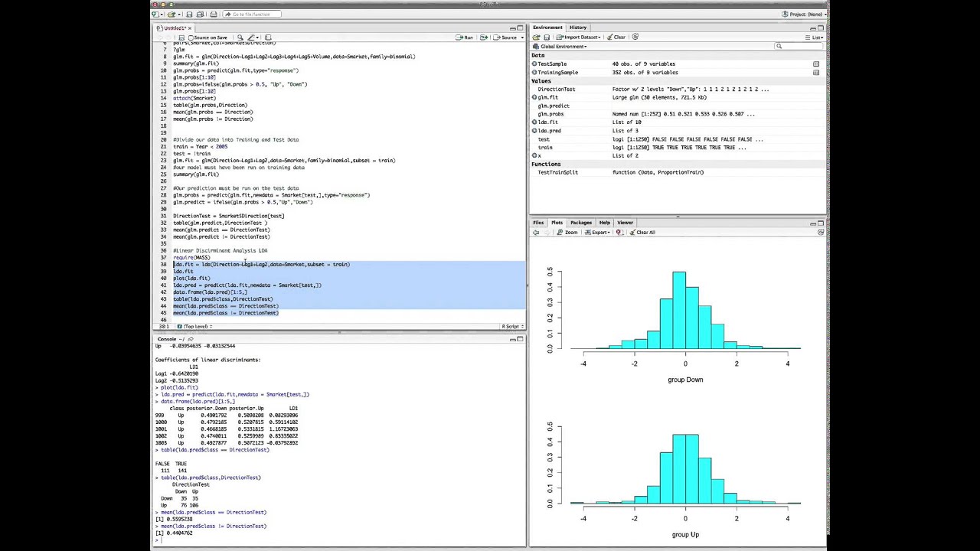Run the selected code lines
Image resolution: width=980 pixels, height=551 pixels.
pyautogui.click(x=465, y=37)
